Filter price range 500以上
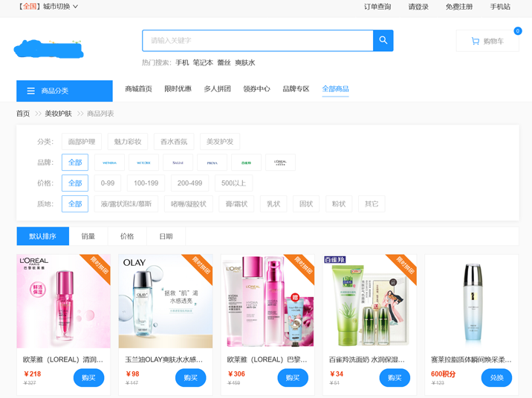Screen dimensions: 532x398 (233, 183)
